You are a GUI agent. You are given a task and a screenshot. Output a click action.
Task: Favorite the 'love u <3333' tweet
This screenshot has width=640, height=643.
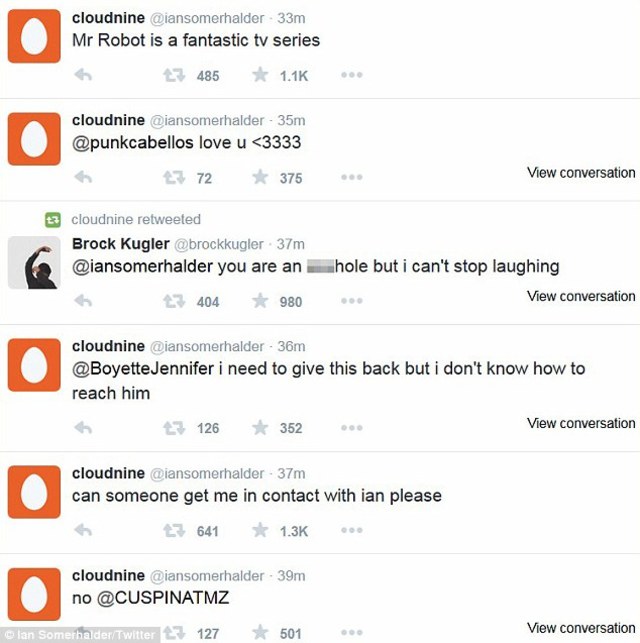[260, 178]
